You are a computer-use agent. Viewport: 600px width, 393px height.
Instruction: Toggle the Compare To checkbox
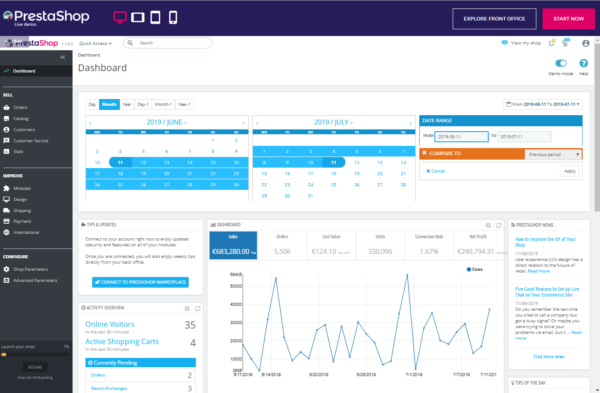[424, 153]
